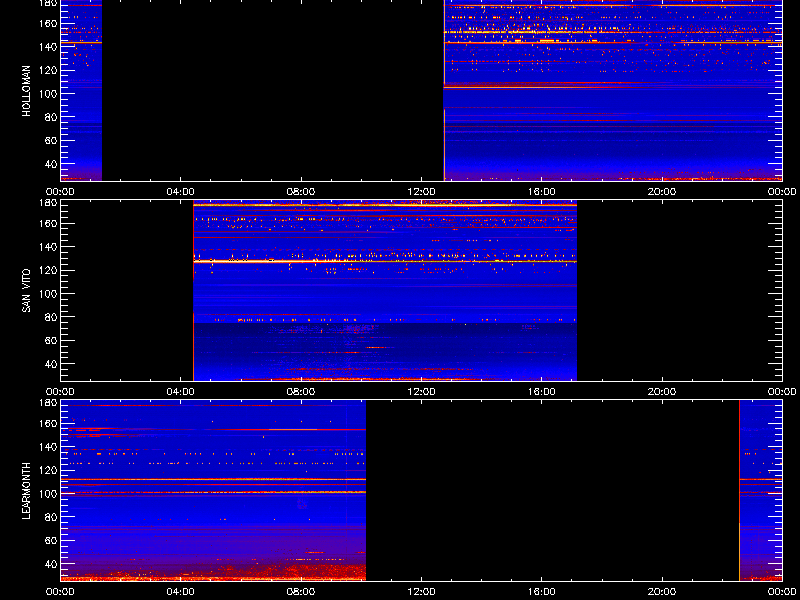Click 180 frequency label on San Vito axis
Image resolution: width=800 pixels, height=600 pixels.
point(47,203)
